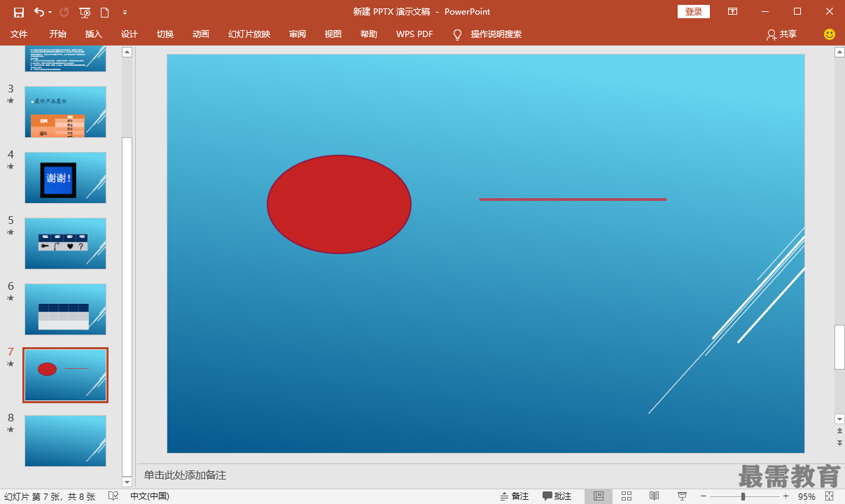
Task: Switch to Slide Sorter view icon
Action: pyautogui.click(x=627, y=496)
